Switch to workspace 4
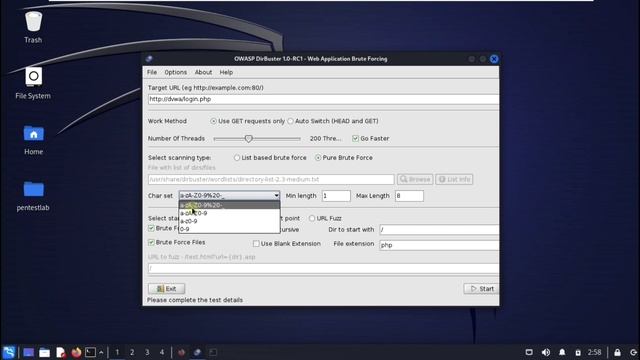This screenshot has width=640, height=360. (162, 352)
